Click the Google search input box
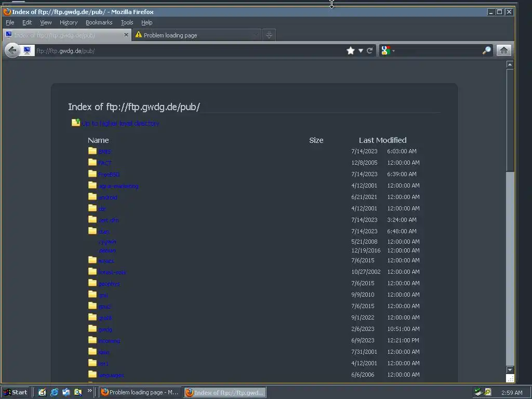 (x=438, y=51)
